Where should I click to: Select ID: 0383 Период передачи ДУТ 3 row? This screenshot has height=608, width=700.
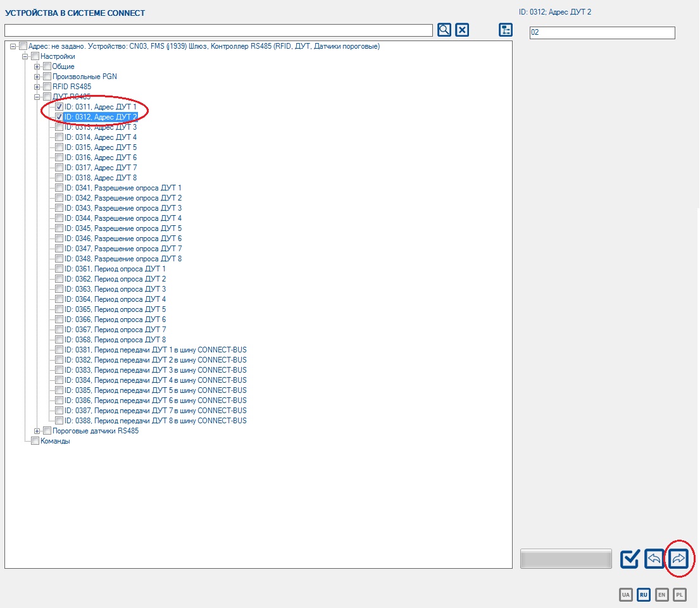155,370
